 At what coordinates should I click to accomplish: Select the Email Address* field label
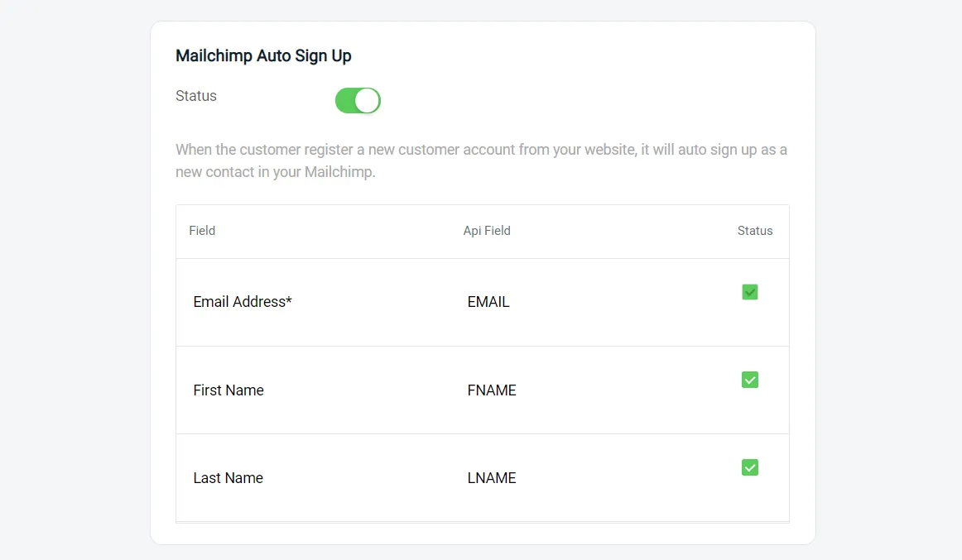pyautogui.click(x=242, y=302)
